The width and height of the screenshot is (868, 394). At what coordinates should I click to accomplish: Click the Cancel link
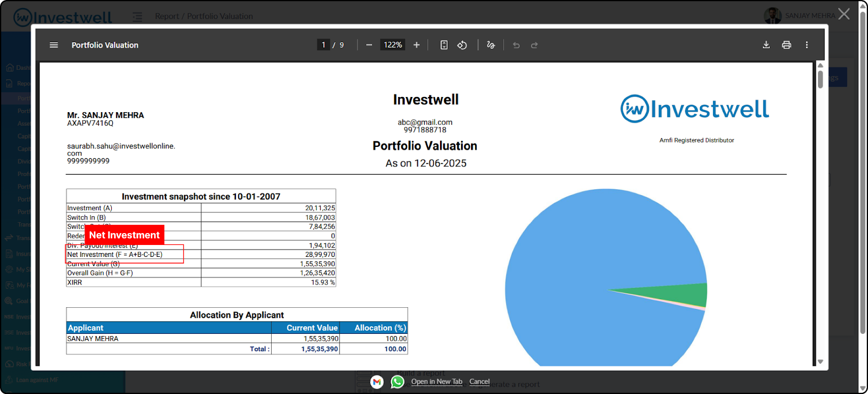pos(480,382)
